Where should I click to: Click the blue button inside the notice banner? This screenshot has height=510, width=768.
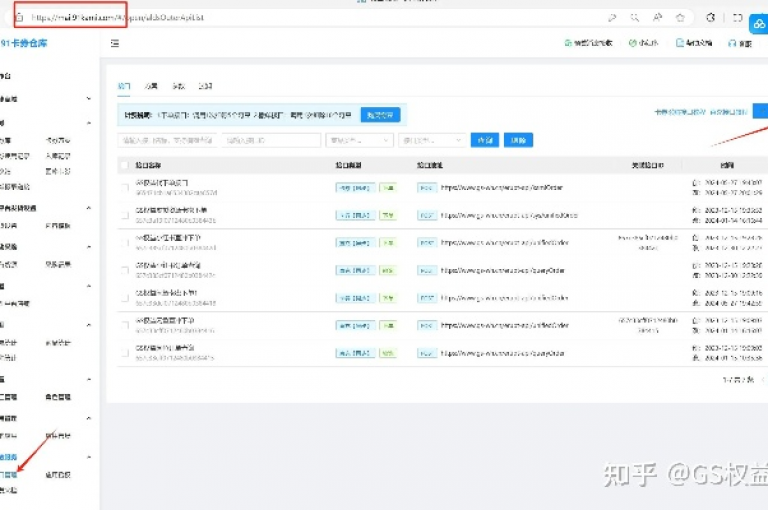click(380, 115)
